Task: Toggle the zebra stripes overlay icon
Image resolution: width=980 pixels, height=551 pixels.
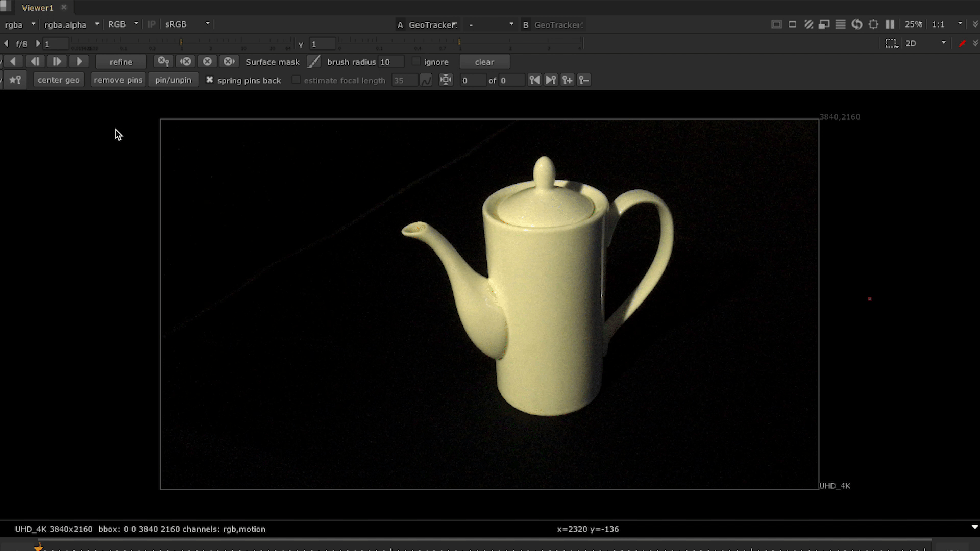Action: (x=808, y=24)
